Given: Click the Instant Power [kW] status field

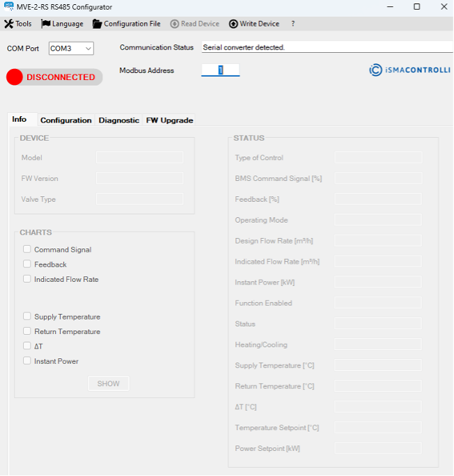Looking at the screenshot, I should click(378, 282).
